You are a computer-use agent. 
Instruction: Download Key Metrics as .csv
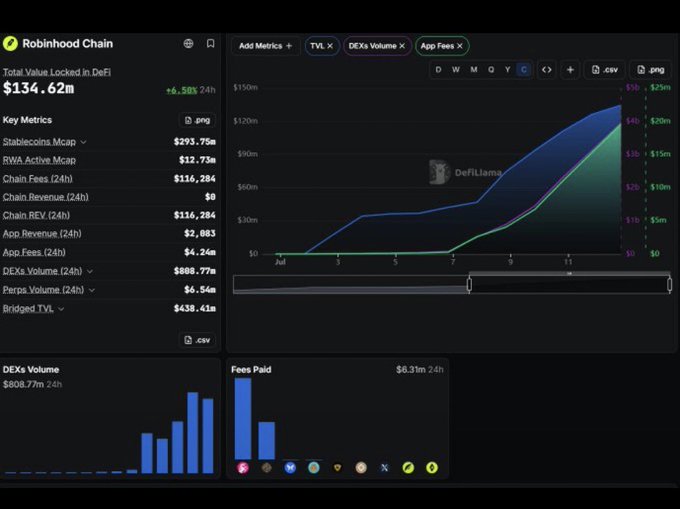tap(197, 340)
